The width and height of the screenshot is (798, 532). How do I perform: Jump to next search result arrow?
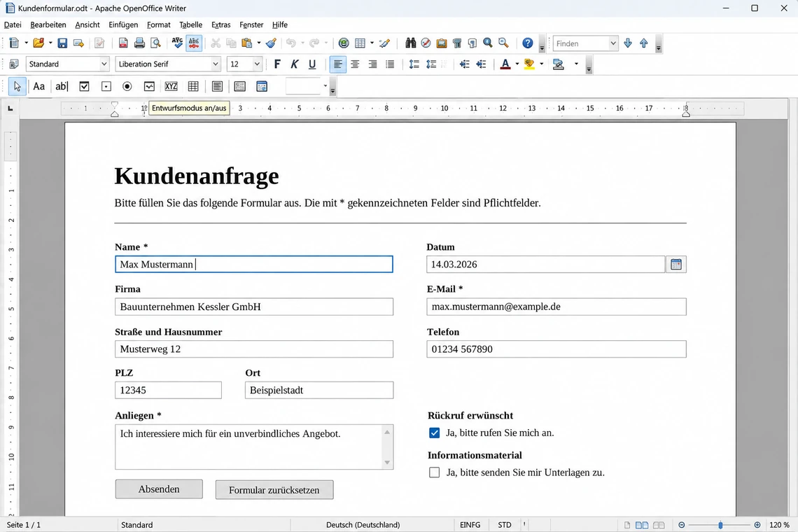pyautogui.click(x=627, y=43)
